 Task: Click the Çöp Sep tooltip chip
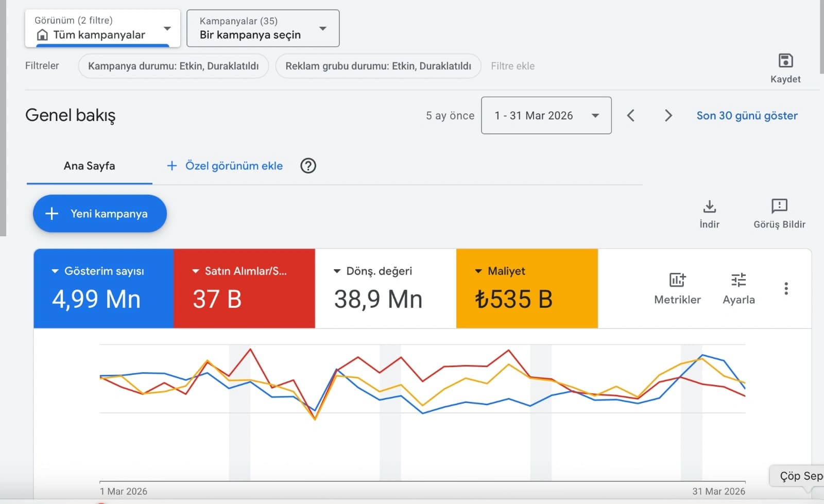[x=797, y=476]
